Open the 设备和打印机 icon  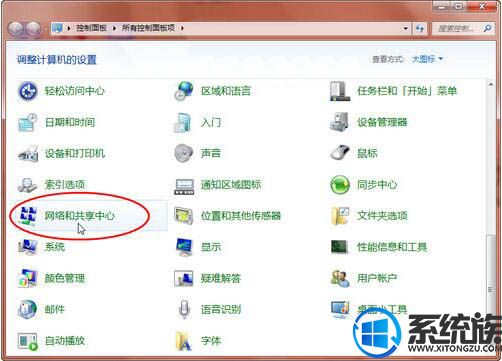[x=28, y=154]
